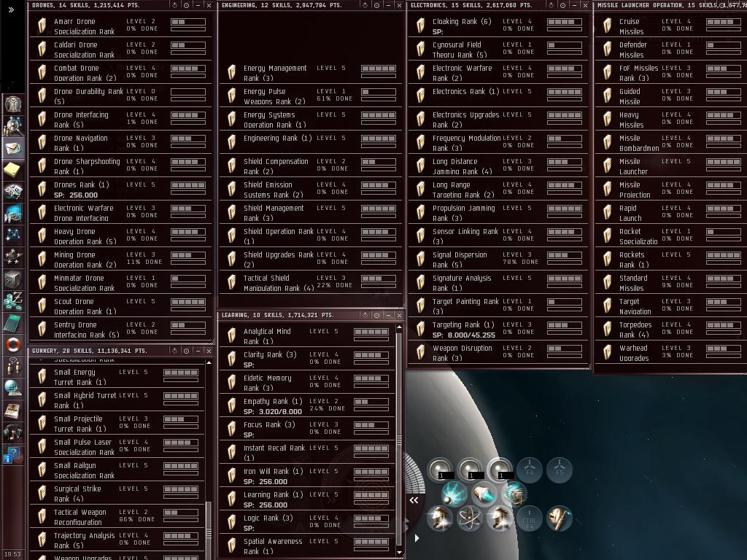Open Electronics window circular options button
This screenshot has width=747, height=560.
(562, 5)
